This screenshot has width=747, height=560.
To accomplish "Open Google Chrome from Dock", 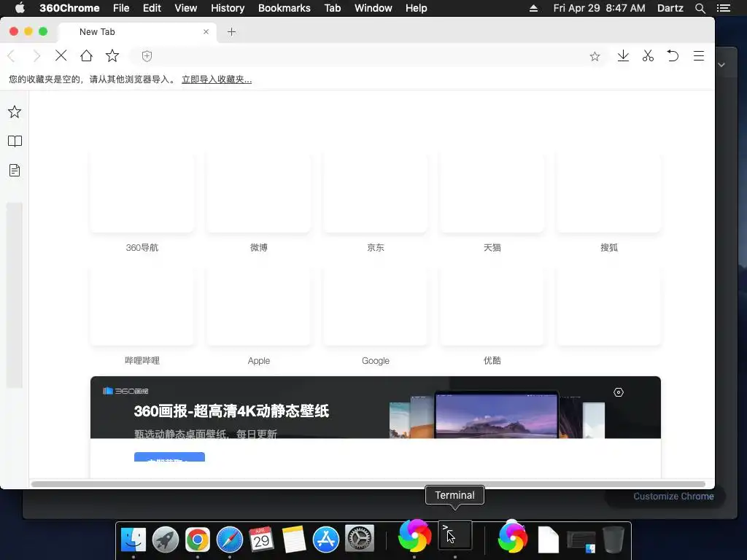I will point(197,540).
